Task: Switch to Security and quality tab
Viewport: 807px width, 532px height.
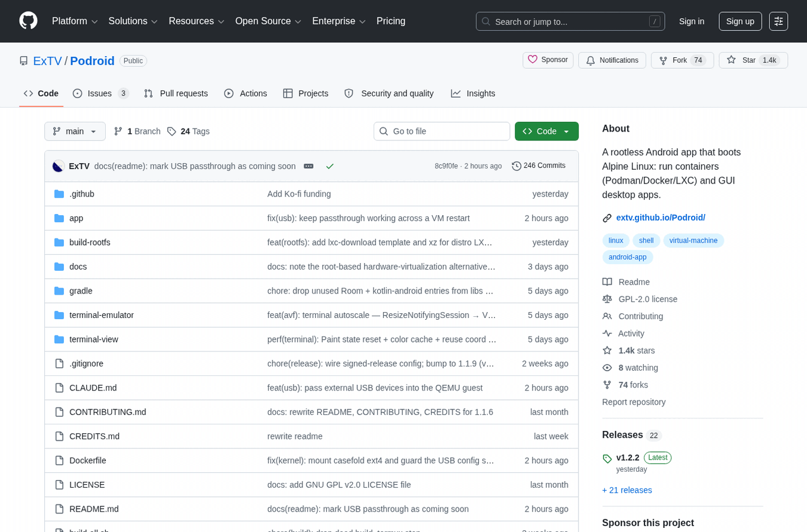Action: [x=389, y=93]
